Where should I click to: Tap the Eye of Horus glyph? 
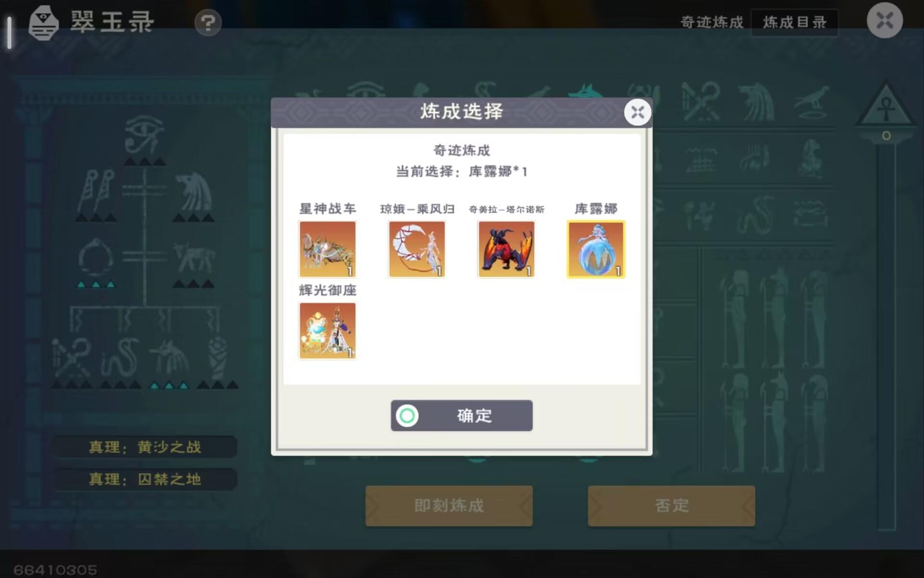click(x=143, y=135)
